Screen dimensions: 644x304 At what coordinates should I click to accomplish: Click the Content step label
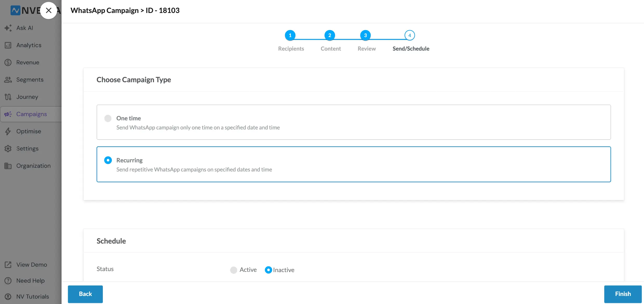[331, 49]
